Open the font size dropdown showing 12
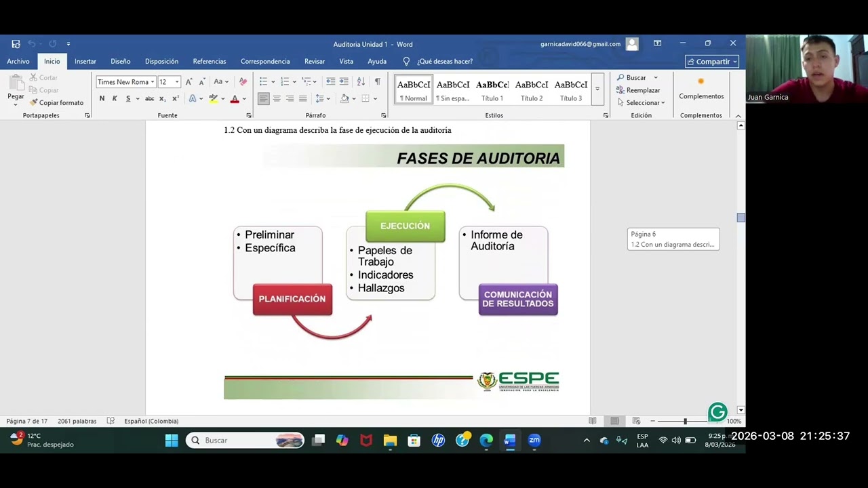868x488 pixels. (x=177, y=82)
